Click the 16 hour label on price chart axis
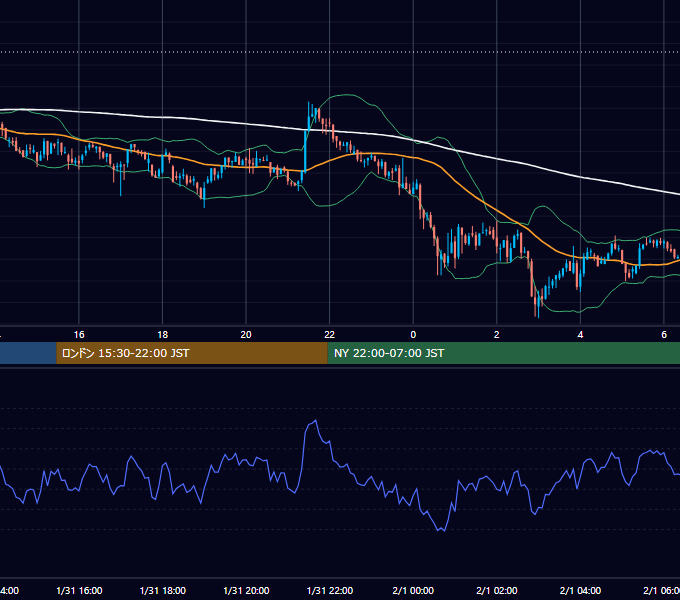The width and height of the screenshot is (680, 600). (79, 335)
